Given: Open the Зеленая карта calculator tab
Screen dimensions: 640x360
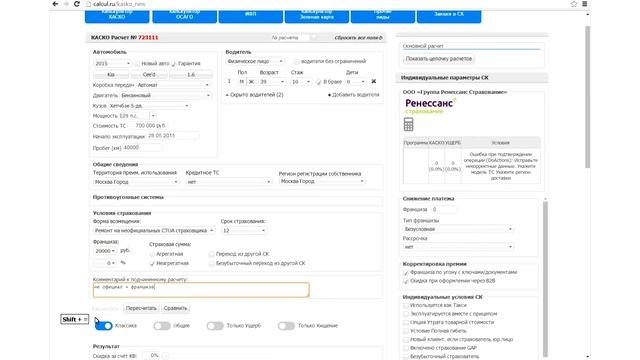Looking at the screenshot, I should point(317,16).
